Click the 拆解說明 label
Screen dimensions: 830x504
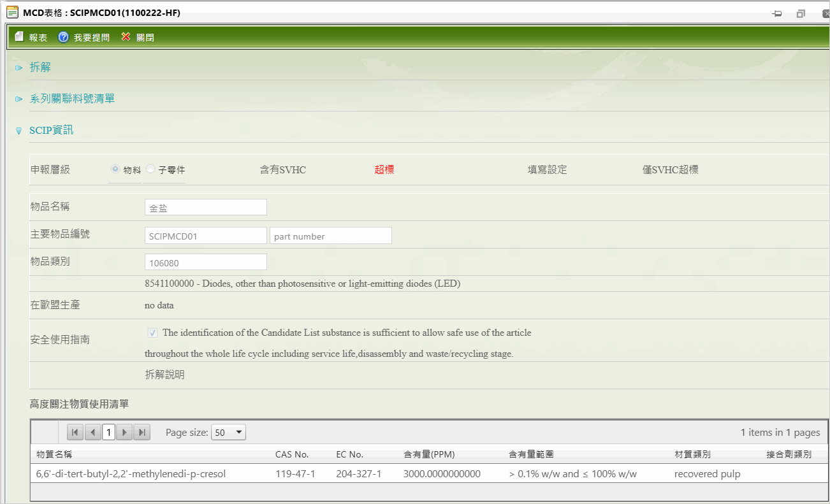point(165,375)
